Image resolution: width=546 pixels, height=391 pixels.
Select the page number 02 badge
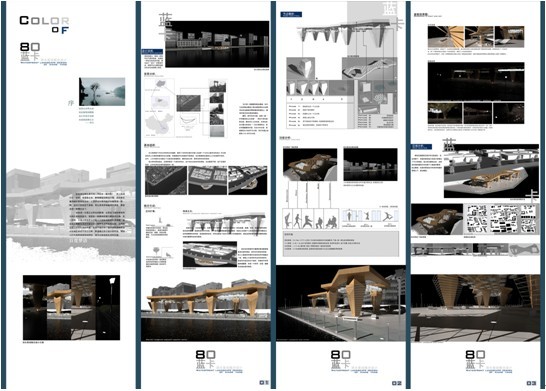pyautogui.click(x=397, y=383)
